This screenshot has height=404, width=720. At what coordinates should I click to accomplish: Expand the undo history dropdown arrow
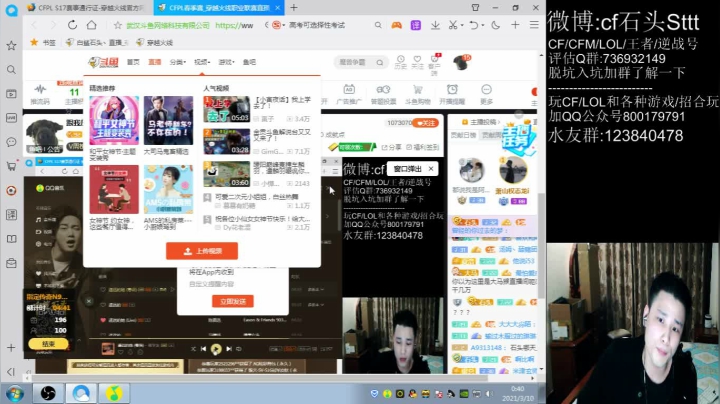483,26
